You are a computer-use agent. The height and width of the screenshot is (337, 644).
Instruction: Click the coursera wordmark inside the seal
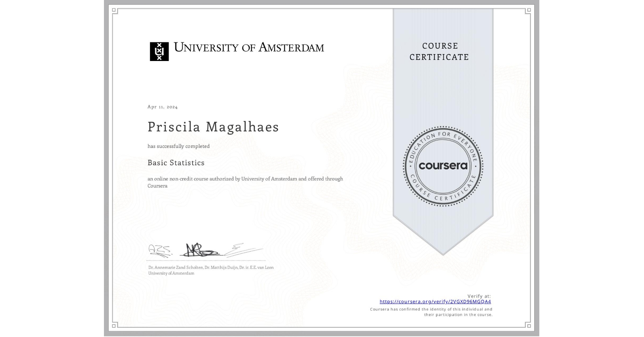tap(443, 166)
